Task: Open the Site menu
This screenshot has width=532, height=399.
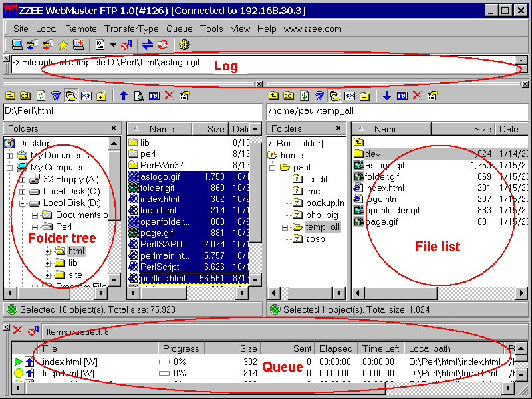Action: coord(21,29)
